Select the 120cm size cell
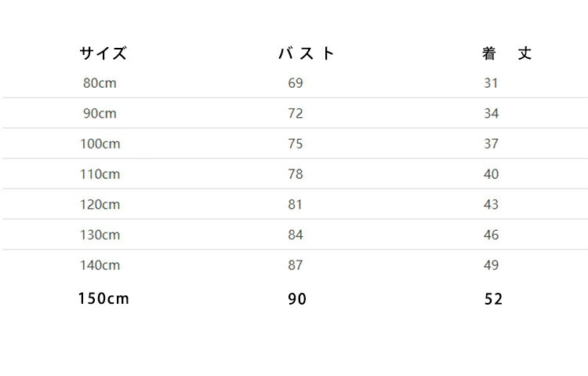Viewport: 588px width, 376px height. [x=100, y=205]
